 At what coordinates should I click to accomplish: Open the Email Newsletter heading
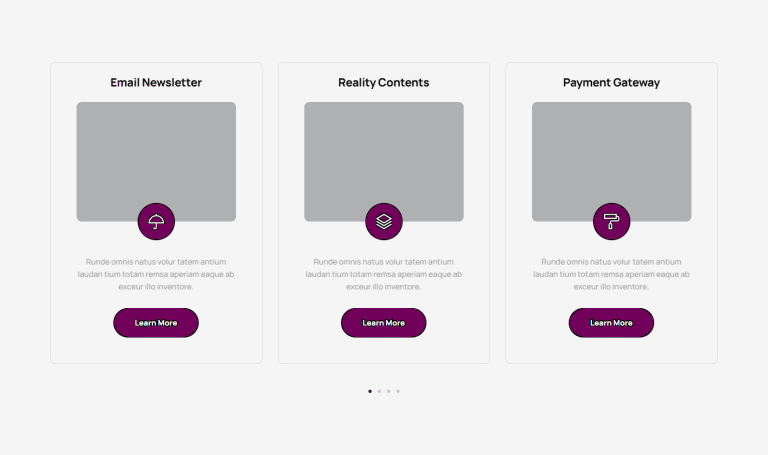156,82
